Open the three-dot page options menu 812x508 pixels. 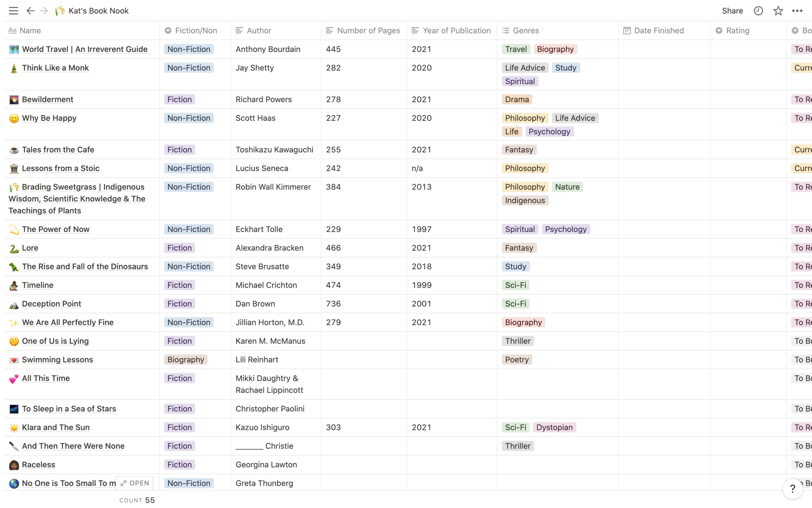[797, 11]
